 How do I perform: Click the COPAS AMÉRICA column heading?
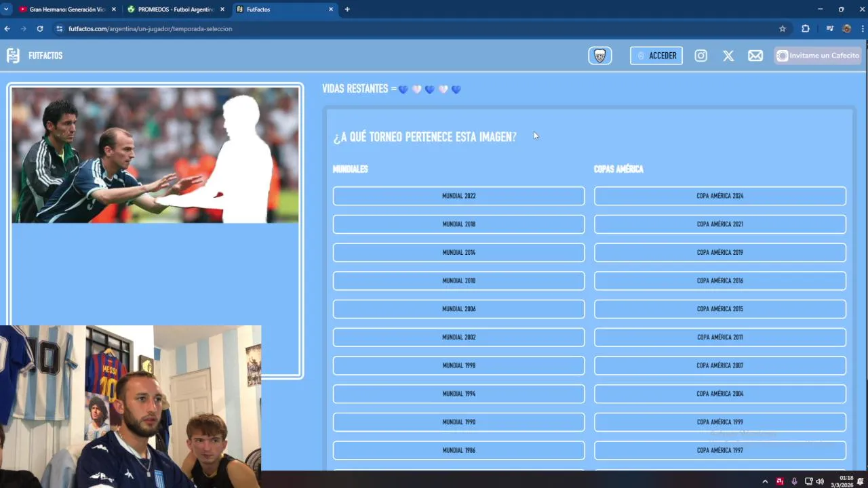[618, 169]
